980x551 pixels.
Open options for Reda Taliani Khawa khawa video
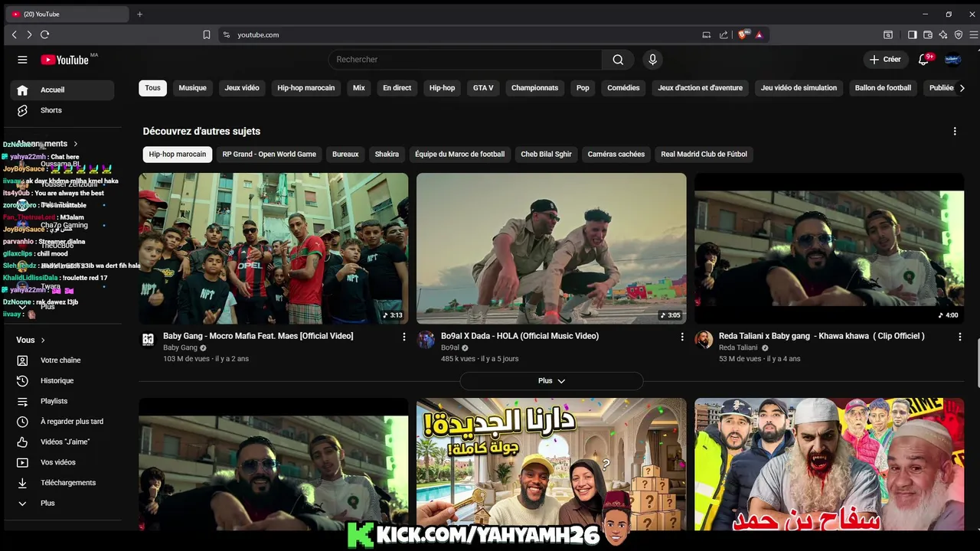(x=960, y=337)
